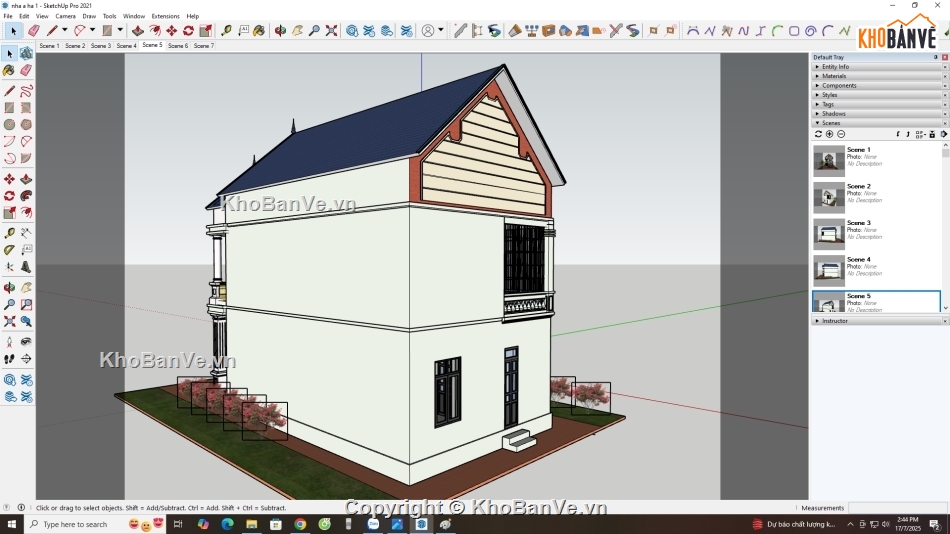Open 3D Warehouse from top toolbar
Image resolution: width=950 pixels, height=534 pixels.
pyautogui.click(x=352, y=30)
